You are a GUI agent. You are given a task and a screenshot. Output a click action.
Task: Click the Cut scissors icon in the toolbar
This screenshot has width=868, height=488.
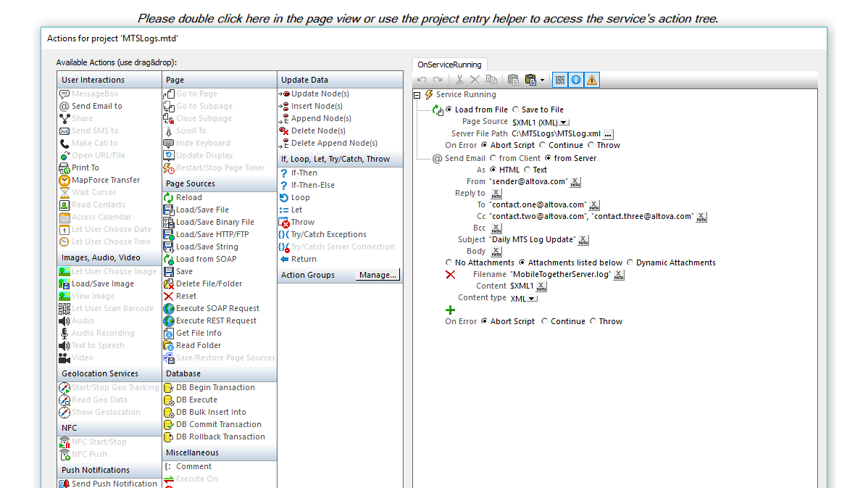pyautogui.click(x=459, y=80)
